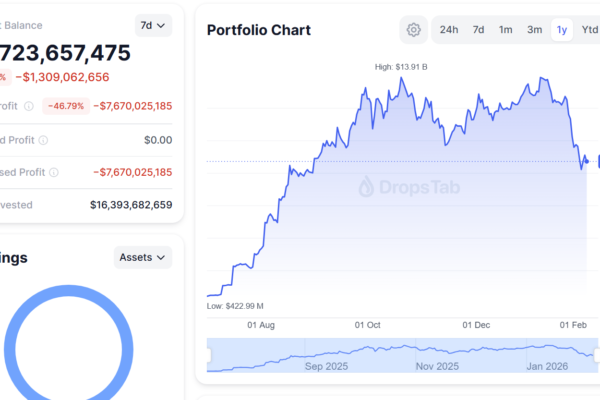
Task: Choose the 1m chart timeframe
Action: click(506, 30)
